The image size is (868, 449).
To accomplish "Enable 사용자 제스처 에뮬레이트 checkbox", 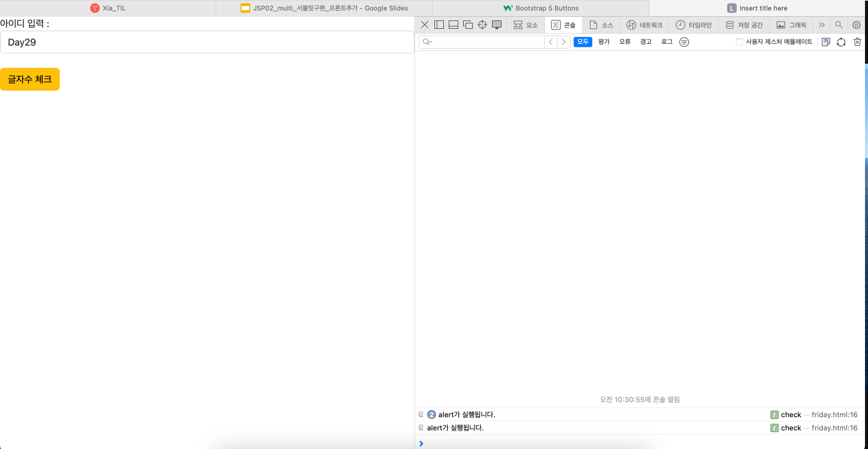I will click(x=739, y=42).
